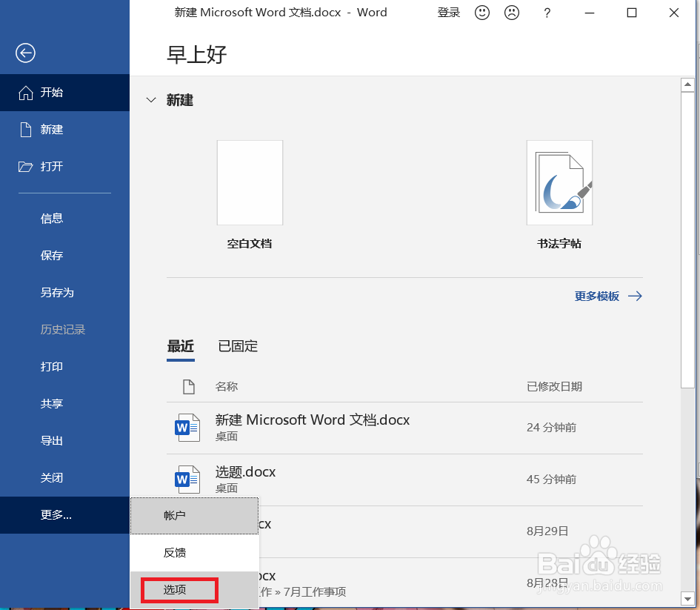700x610 pixels.
Task: Open recent file 新建 Microsoft Word 文档.docx
Action: click(404, 428)
